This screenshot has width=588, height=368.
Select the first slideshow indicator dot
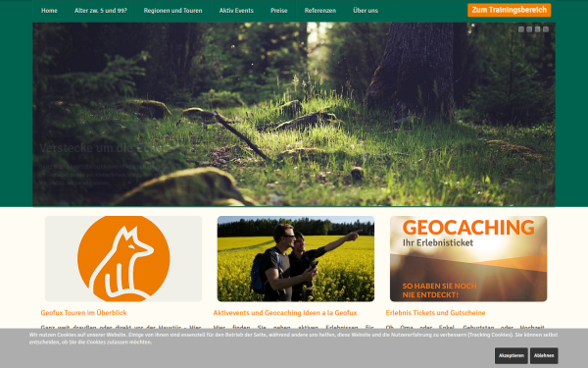click(x=521, y=29)
